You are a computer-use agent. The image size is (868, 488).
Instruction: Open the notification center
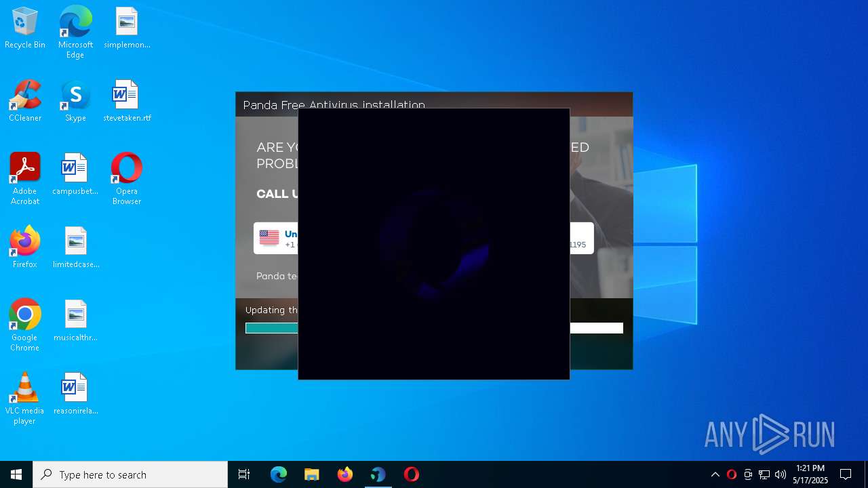(846, 474)
